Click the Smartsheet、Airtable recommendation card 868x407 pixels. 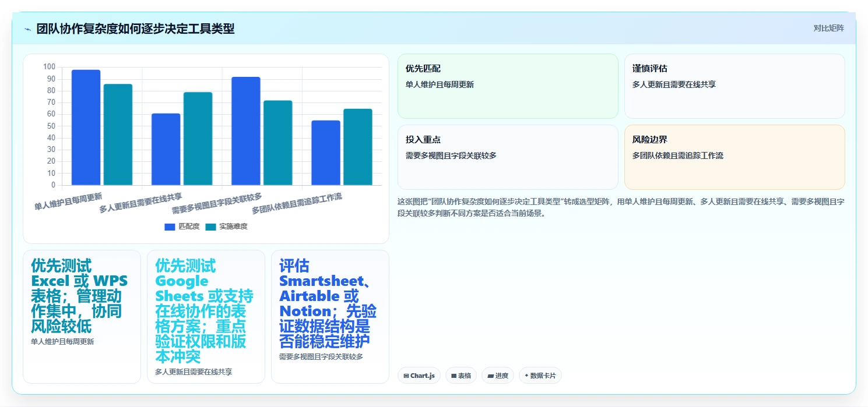330,317
